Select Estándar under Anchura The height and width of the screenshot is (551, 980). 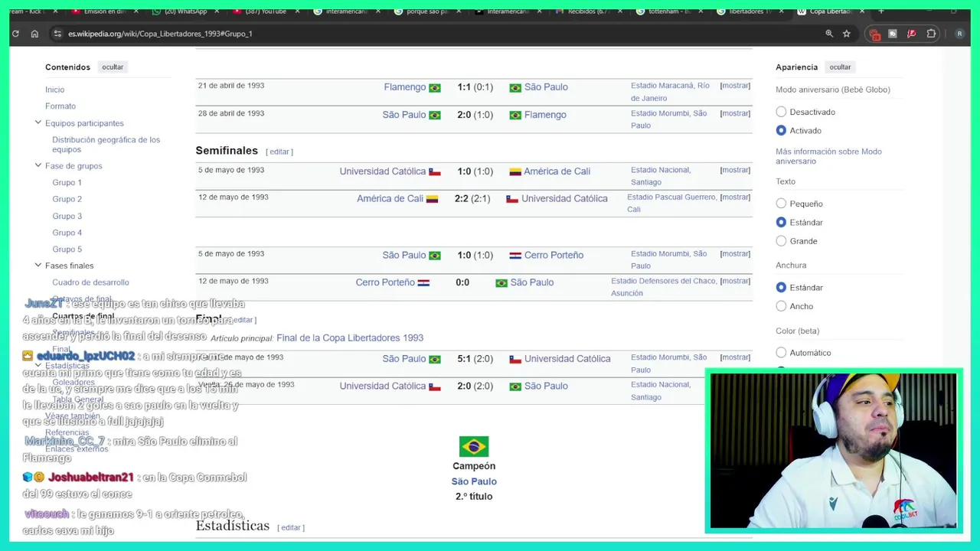point(781,288)
